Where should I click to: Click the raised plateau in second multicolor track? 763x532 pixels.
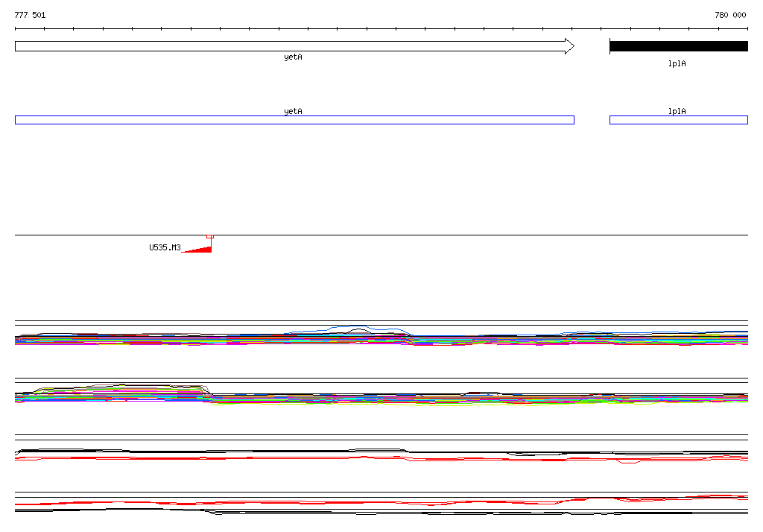coord(119,387)
